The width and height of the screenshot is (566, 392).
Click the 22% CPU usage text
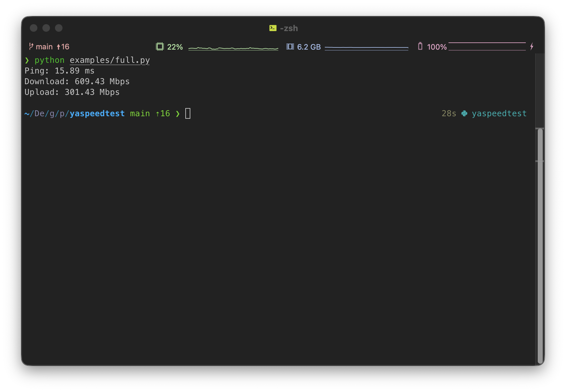175,47
